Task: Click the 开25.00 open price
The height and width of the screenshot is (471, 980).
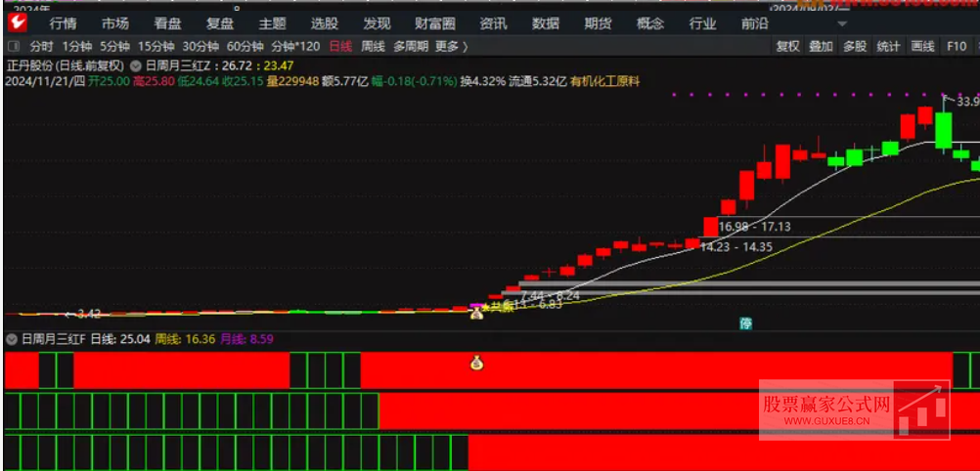Action: pyautogui.click(x=110, y=81)
